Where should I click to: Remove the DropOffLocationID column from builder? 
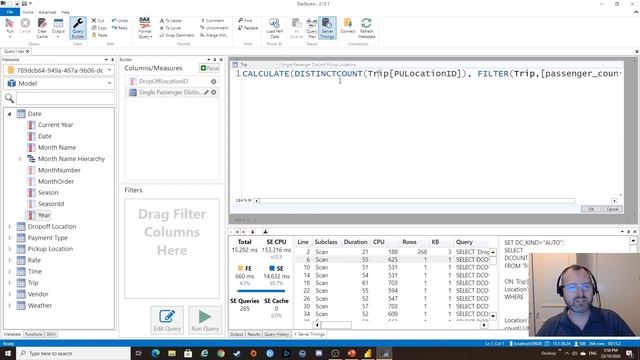tap(213, 82)
